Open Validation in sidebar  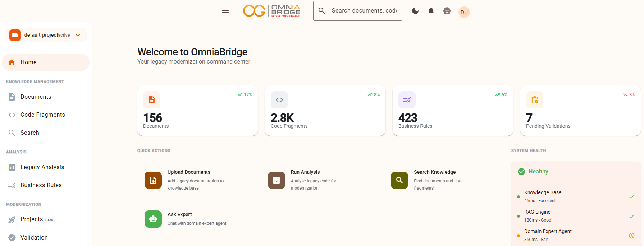pyautogui.click(x=34, y=238)
